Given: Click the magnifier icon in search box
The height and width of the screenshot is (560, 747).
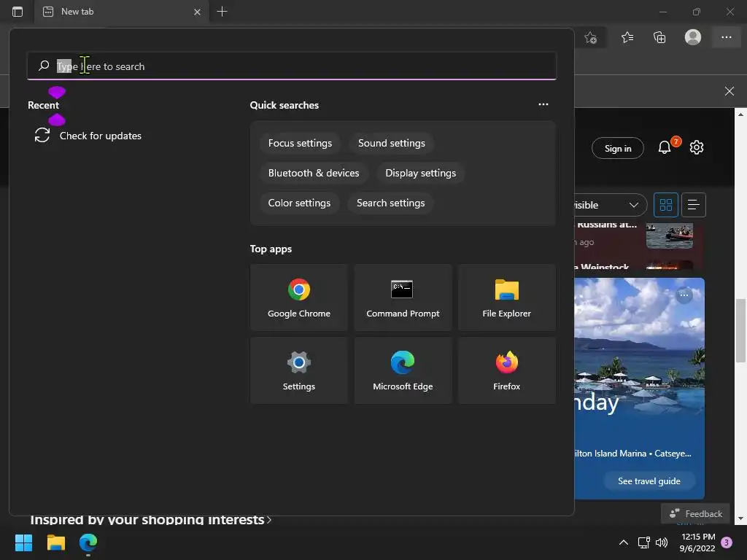Looking at the screenshot, I should (x=44, y=66).
